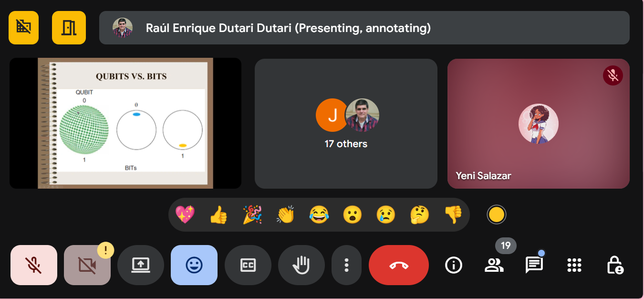Send the party popper reaction
This screenshot has width=644, height=299.
252,215
